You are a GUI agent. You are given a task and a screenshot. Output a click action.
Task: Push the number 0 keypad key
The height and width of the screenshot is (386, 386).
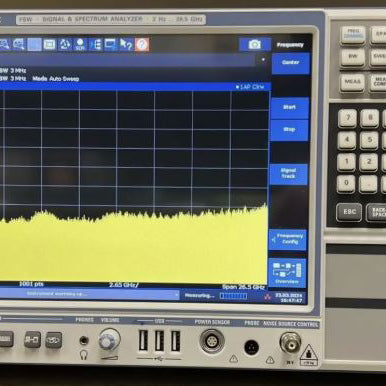click(346, 184)
